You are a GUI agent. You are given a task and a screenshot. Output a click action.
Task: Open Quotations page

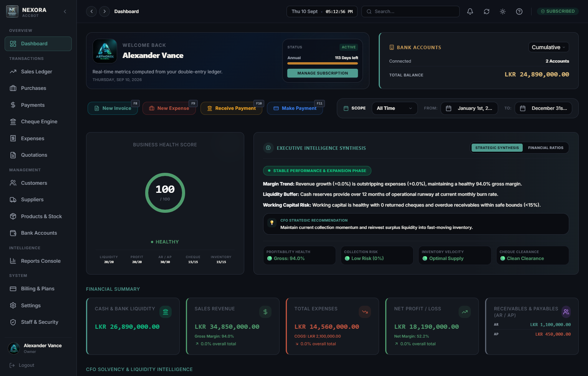(x=38, y=155)
